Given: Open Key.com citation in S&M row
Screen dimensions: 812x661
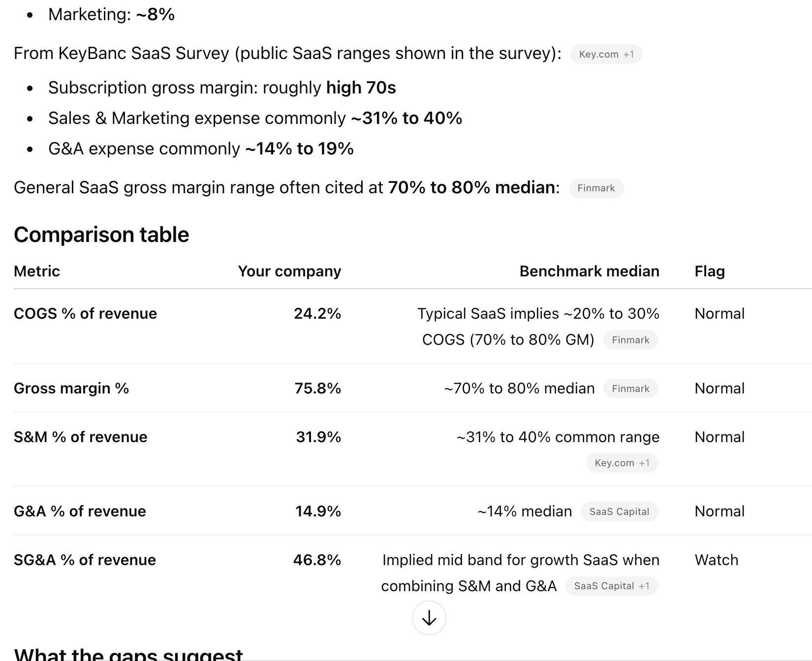Looking at the screenshot, I should (622, 463).
